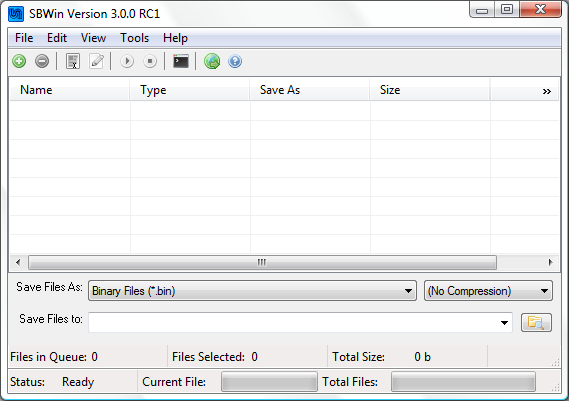Image resolution: width=569 pixels, height=401 pixels.
Task: Open the File menu
Action: 24,38
